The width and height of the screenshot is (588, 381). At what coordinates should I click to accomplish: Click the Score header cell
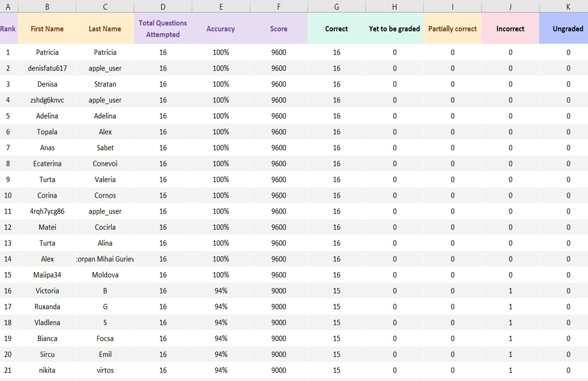[x=279, y=29]
